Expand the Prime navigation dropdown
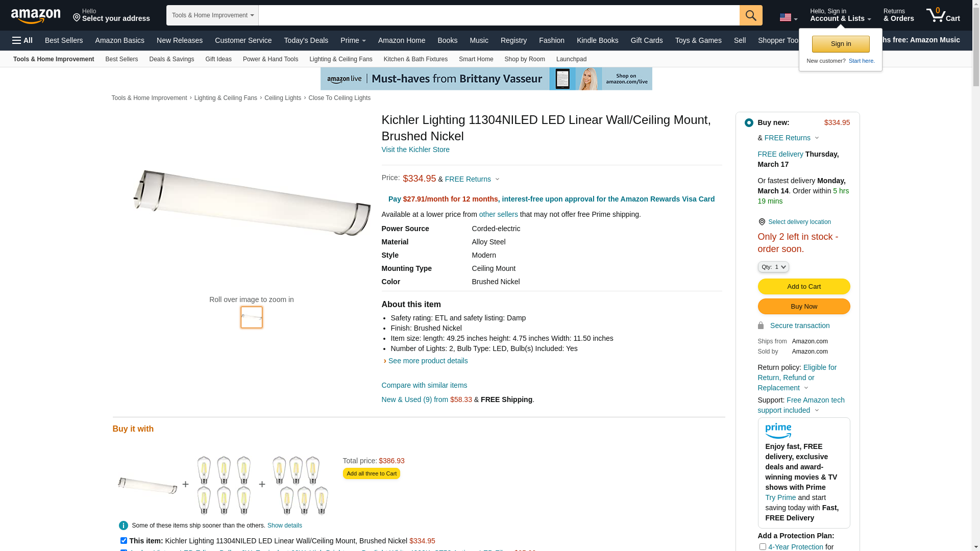This screenshot has height=551, width=980. click(x=353, y=40)
